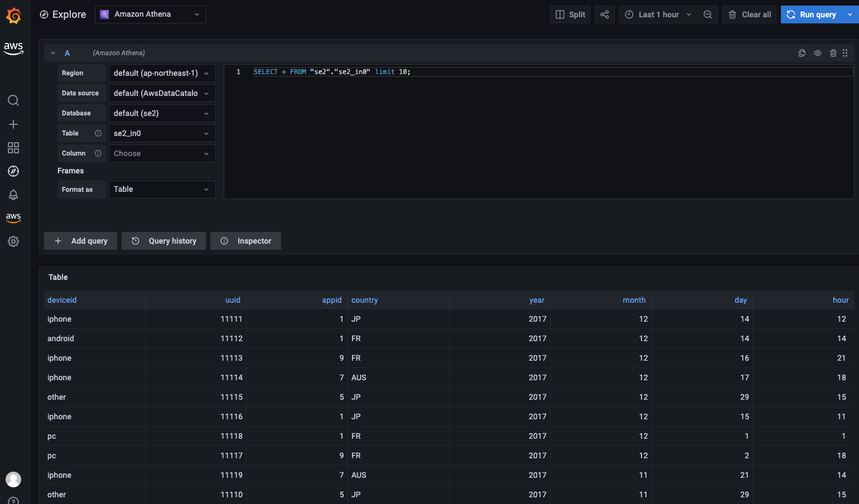Open the Grafana home logo
This screenshot has width=859, height=504.
[13, 16]
